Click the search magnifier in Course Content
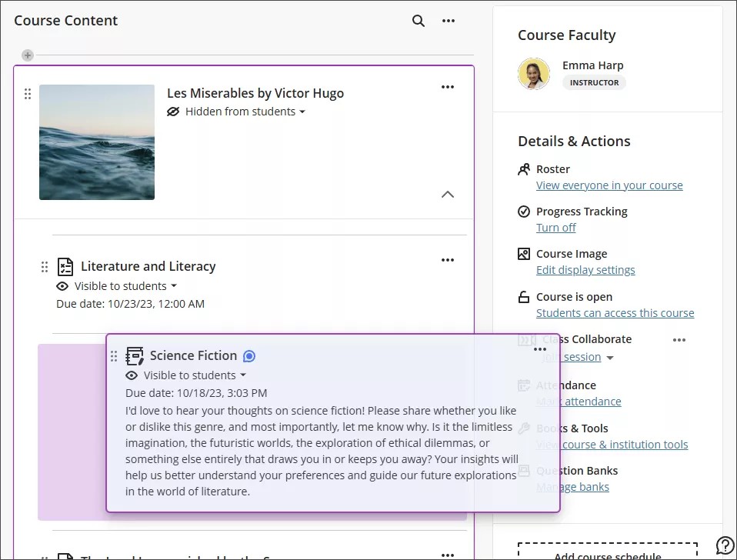Viewport: 737px width, 560px height. point(419,21)
